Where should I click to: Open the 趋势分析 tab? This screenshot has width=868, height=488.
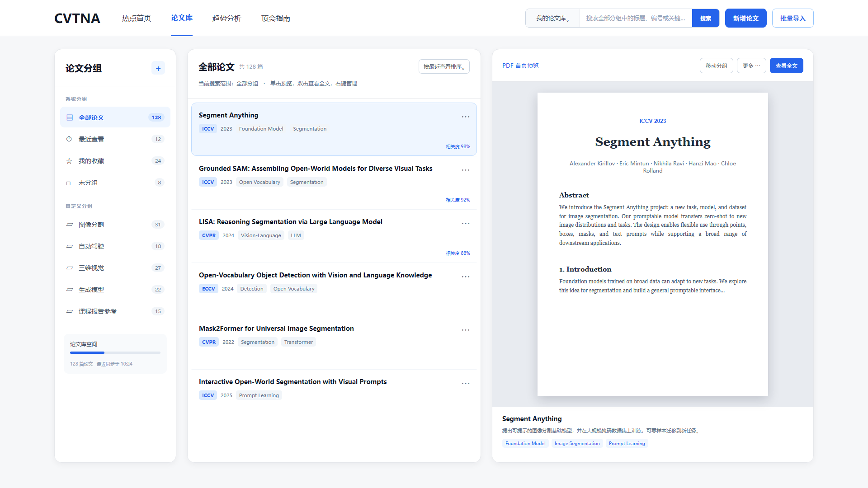tap(227, 18)
